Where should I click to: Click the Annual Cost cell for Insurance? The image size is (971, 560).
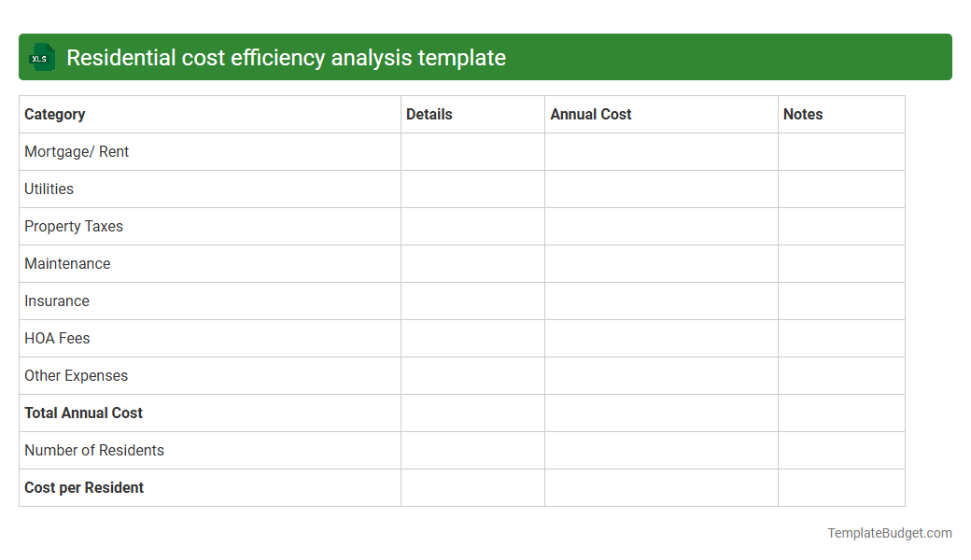(x=661, y=301)
